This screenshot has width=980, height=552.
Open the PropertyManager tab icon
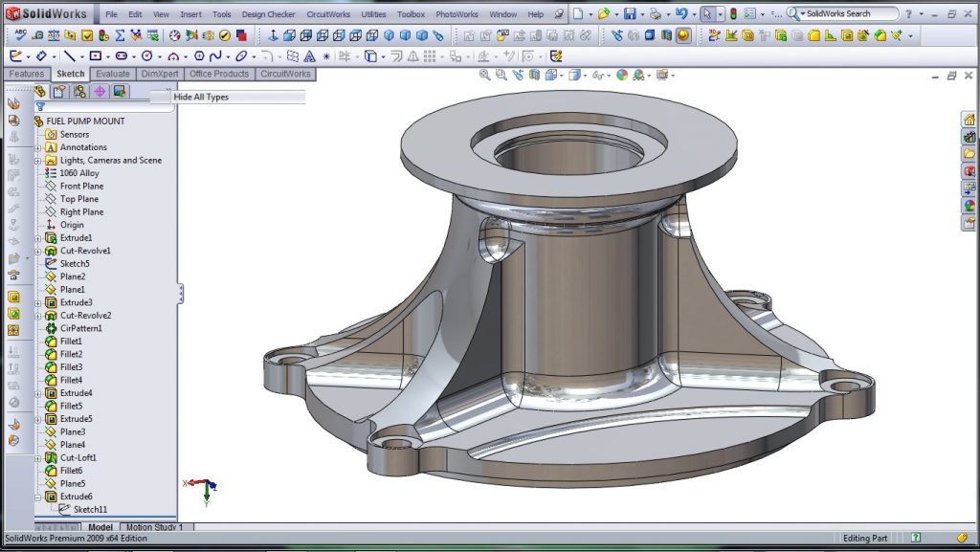pos(59,92)
